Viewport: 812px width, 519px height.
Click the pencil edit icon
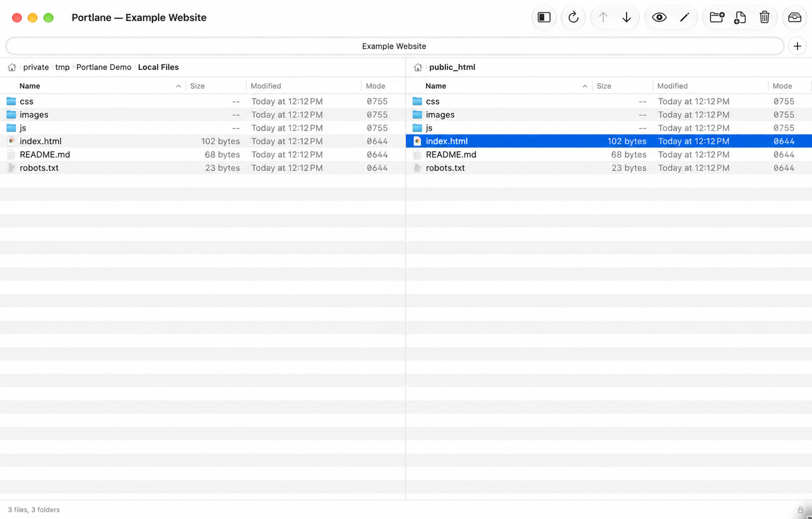[684, 18]
